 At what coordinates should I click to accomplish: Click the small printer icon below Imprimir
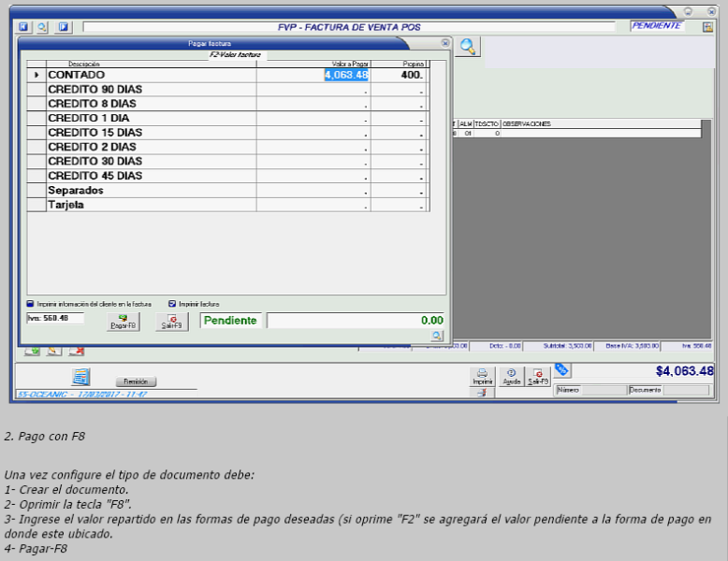481,393
